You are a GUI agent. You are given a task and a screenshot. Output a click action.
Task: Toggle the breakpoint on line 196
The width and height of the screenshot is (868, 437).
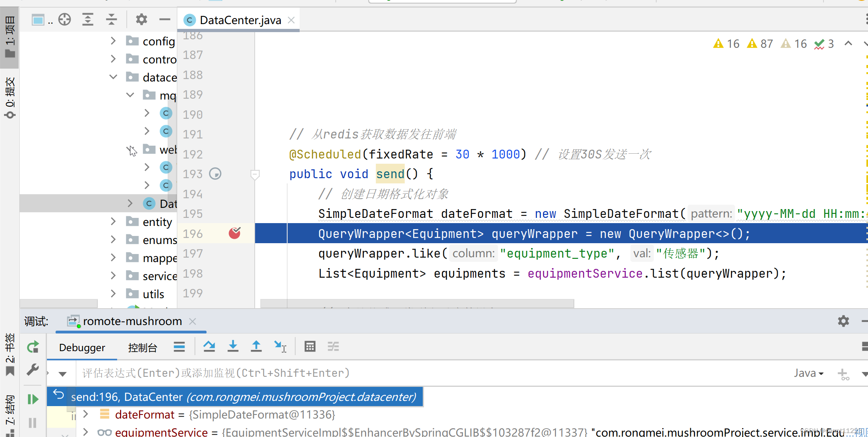[235, 233]
